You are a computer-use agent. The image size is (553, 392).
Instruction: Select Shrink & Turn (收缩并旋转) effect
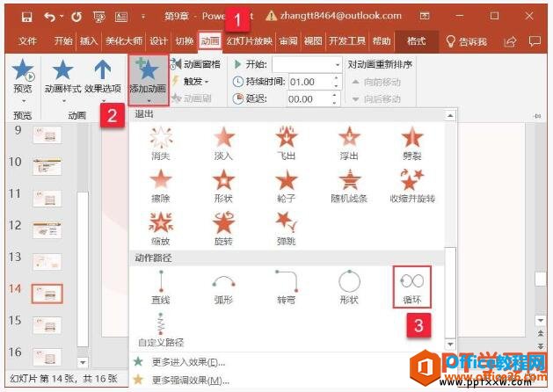[x=412, y=186]
